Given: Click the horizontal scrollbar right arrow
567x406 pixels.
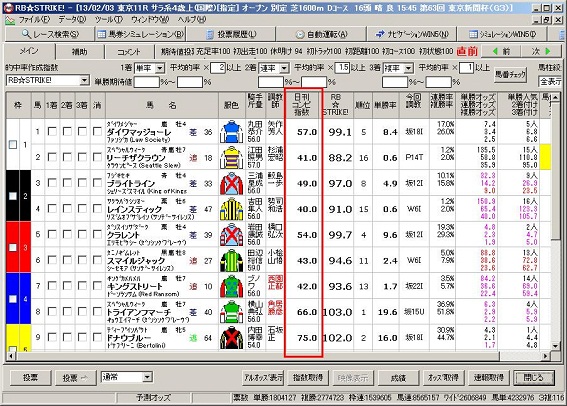Looking at the screenshot, I should click(546, 356).
